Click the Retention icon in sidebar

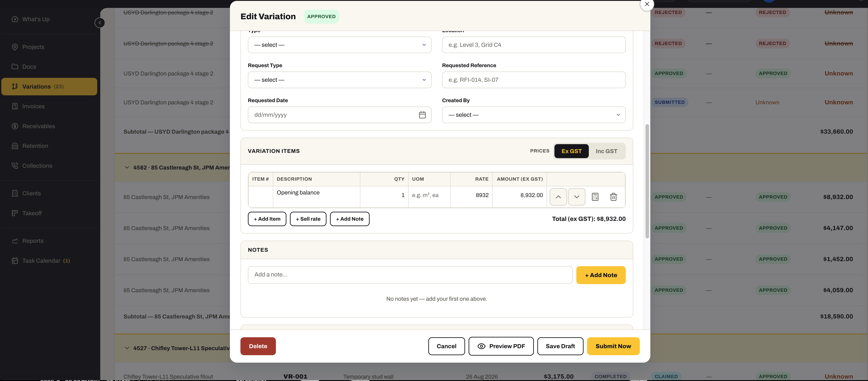coord(15,146)
